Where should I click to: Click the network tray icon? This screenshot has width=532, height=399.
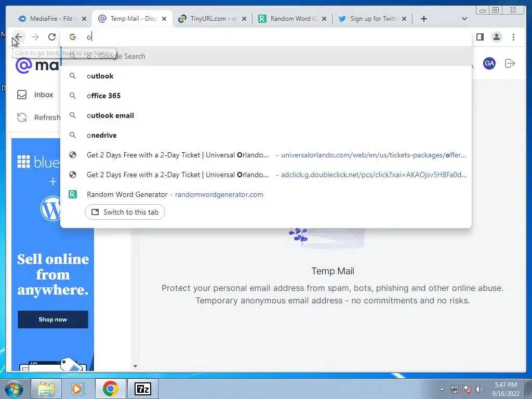(x=454, y=389)
